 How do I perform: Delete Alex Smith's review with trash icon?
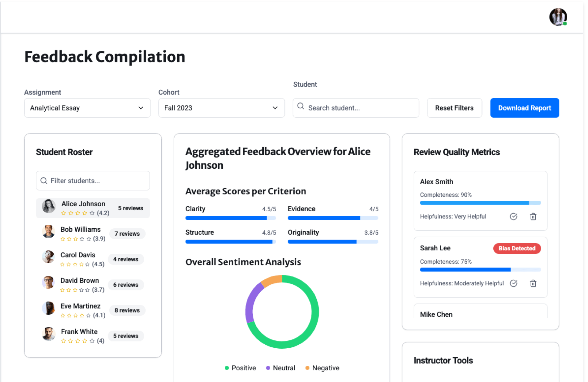tap(533, 217)
